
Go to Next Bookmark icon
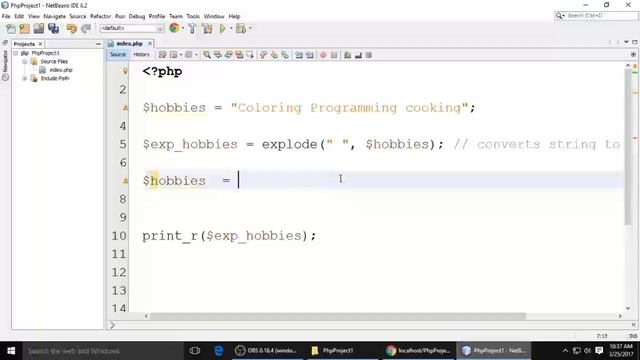(x=274, y=55)
